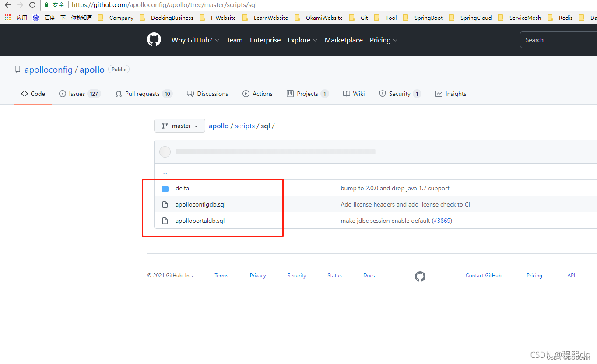Open the Contact GitHub footer link
Screen dimensions: 597x364
tap(484, 276)
